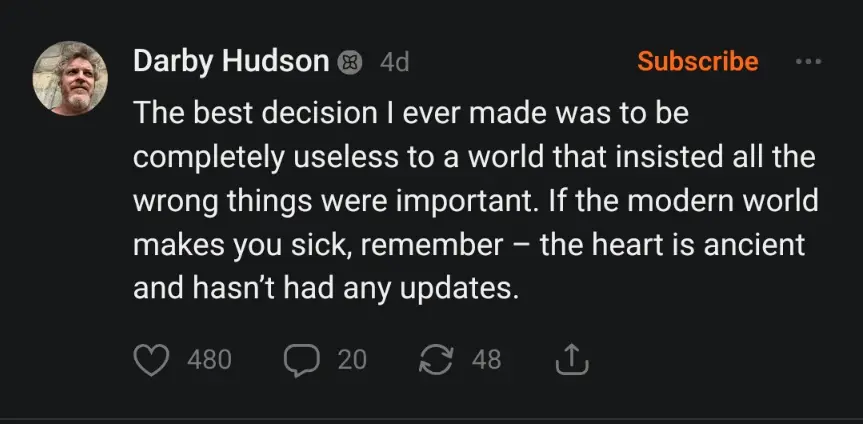Open comments via the speech bubble icon
Image resolution: width=863 pixels, height=424 pixels.
[300, 360]
